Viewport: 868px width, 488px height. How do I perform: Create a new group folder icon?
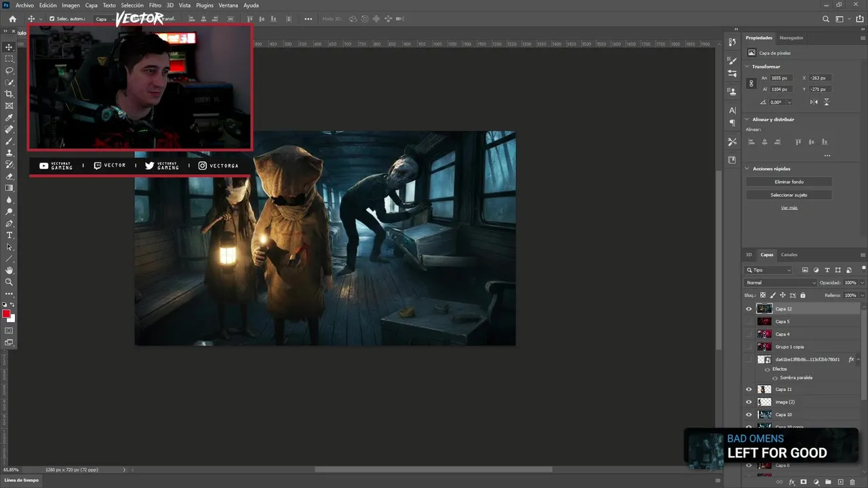(828, 482)
